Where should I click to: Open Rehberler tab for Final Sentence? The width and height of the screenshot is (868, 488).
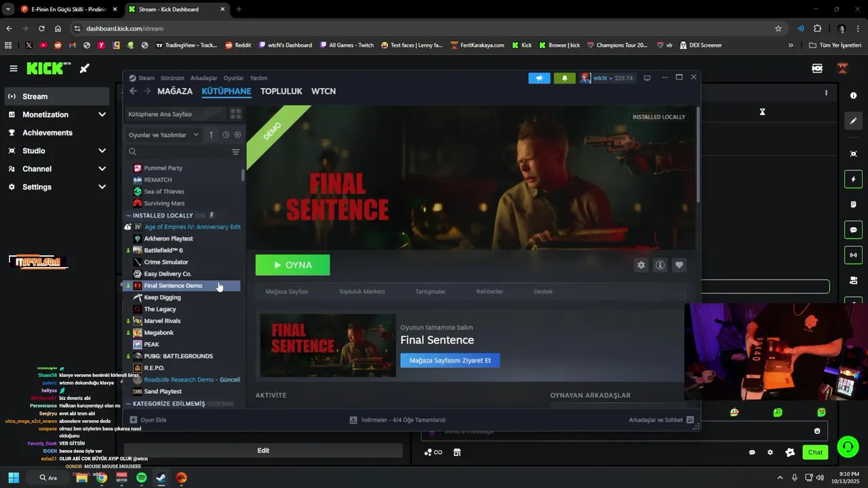490,291
